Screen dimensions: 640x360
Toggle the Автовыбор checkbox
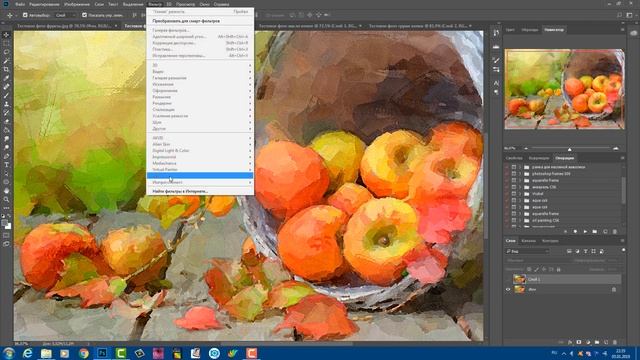(x=25, y=15)
